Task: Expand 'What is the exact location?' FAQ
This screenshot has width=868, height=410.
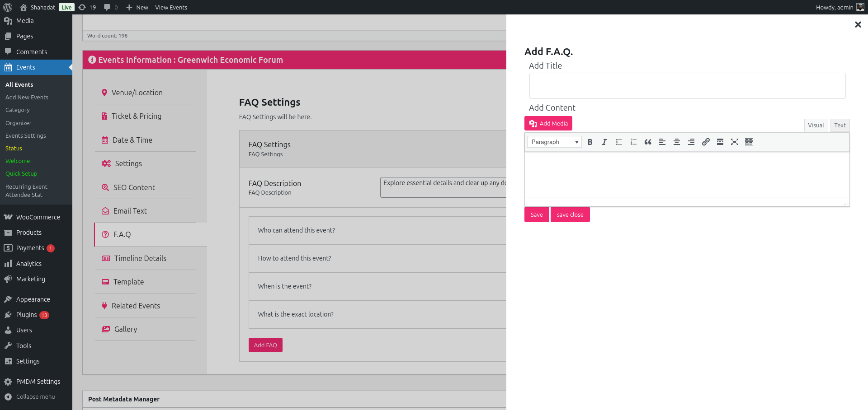Action: (x=377, y=314)
